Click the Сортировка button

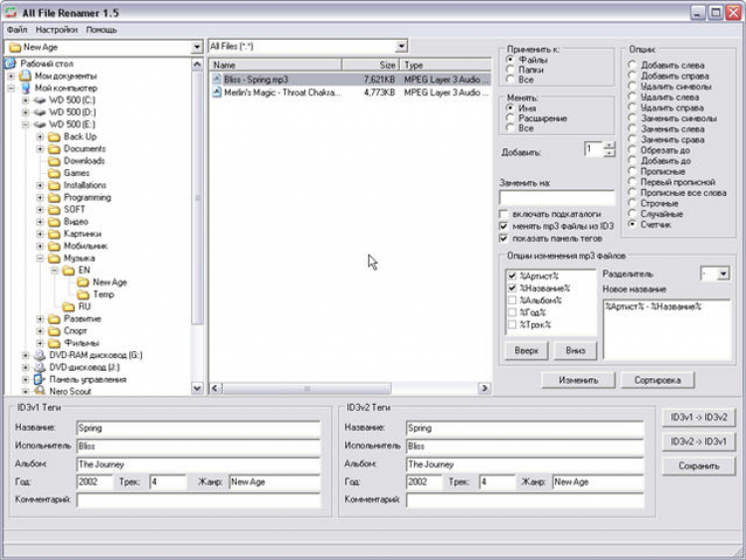tap(657, 380)
